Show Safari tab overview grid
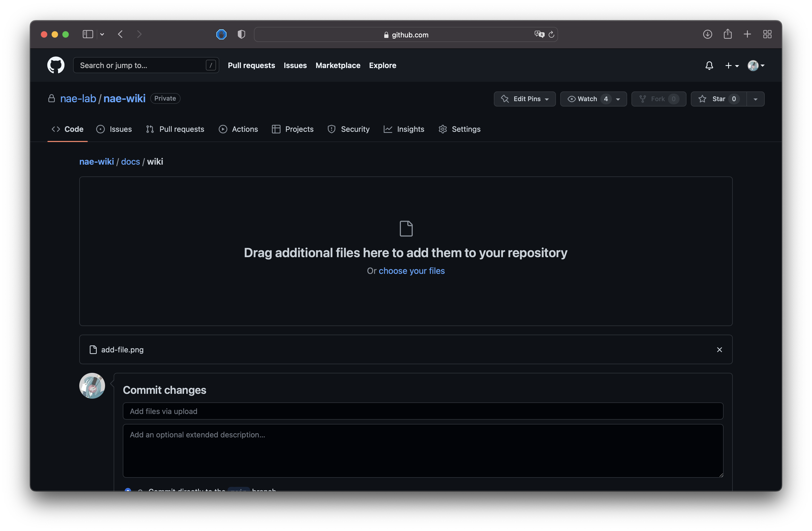 tap(767, 34)
